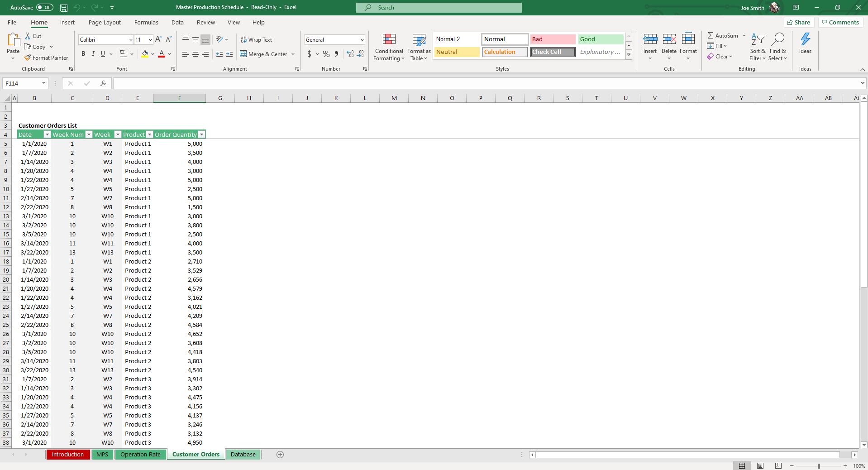The width and height of the screenshot is (868, 470).
Task: Open Format as Table gallery
Action: point(419,47)
